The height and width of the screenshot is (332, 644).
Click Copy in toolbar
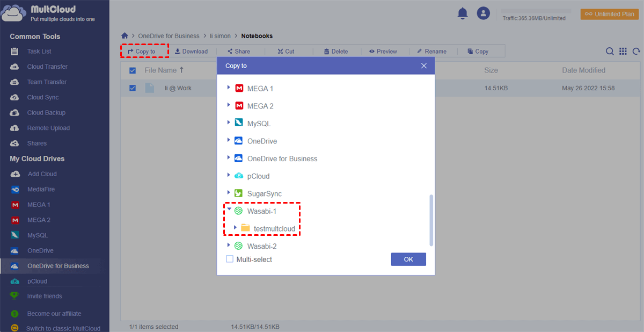coord(478,52)
